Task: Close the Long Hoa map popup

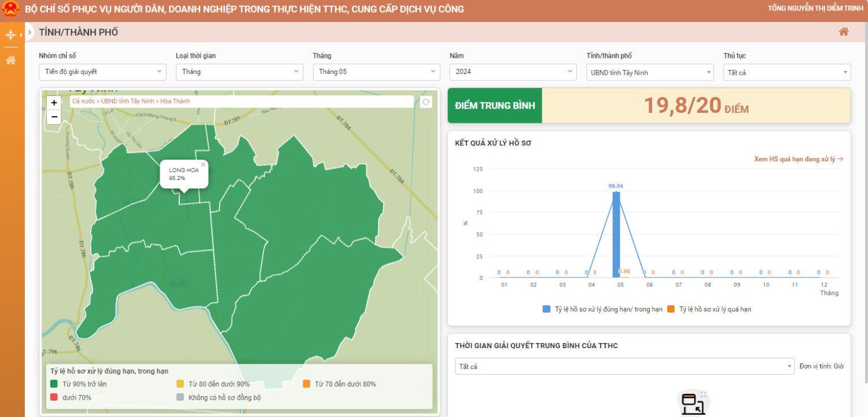Action: tap(203, 164)
